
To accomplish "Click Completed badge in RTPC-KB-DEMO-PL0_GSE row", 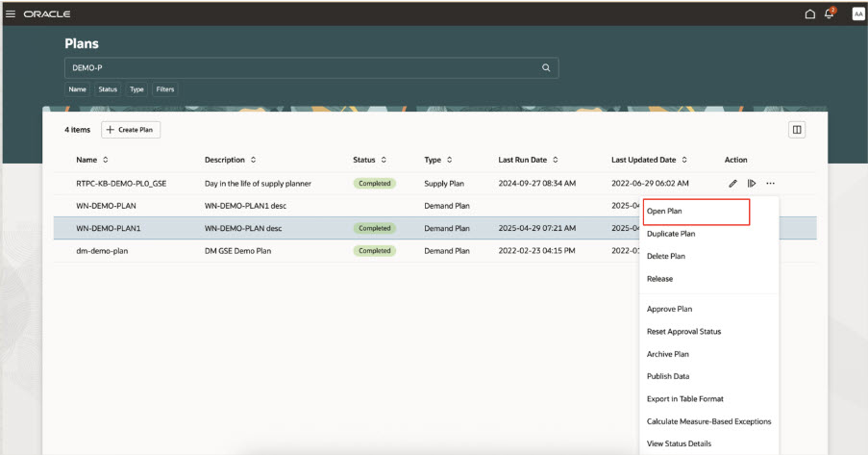I will coord(375,184).
